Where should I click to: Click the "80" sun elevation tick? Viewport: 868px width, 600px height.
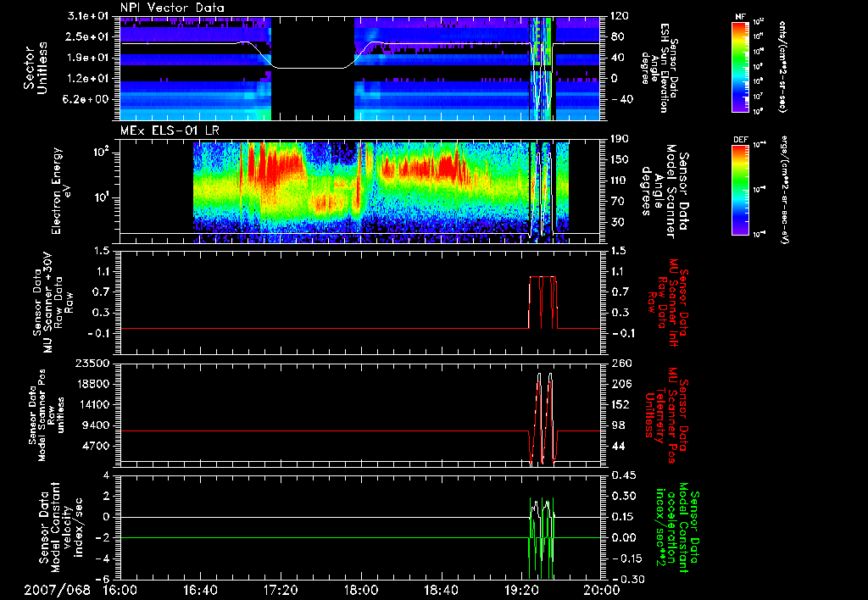tap(617, 36)
